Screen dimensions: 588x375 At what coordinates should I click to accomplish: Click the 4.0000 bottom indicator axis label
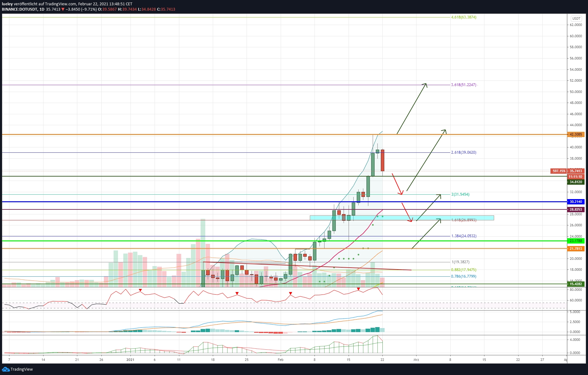pos(575,340)
